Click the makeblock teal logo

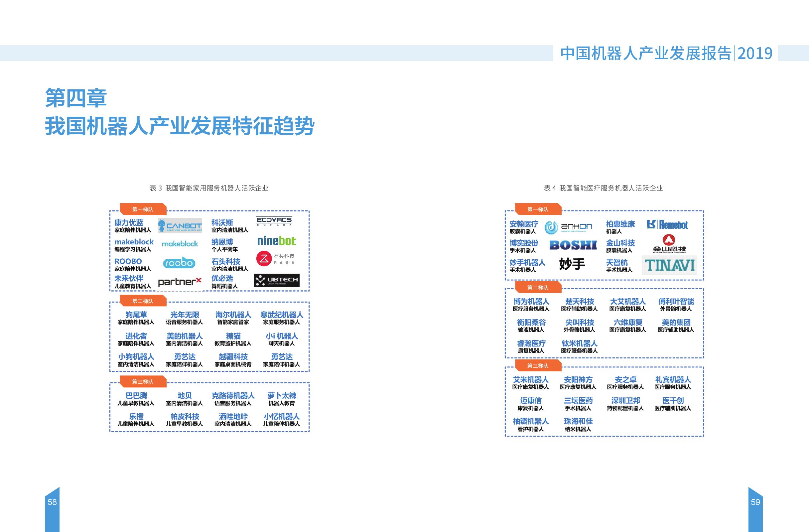tap(180, 244)
